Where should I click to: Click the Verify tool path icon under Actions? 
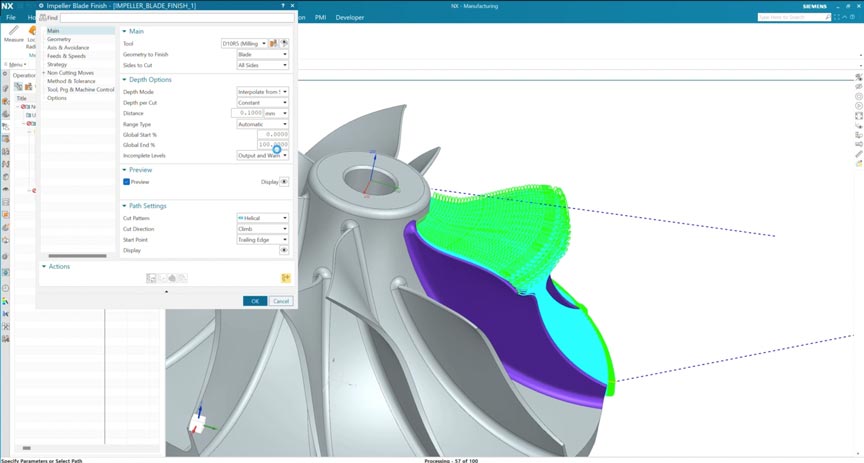click(x=172, y=278)
